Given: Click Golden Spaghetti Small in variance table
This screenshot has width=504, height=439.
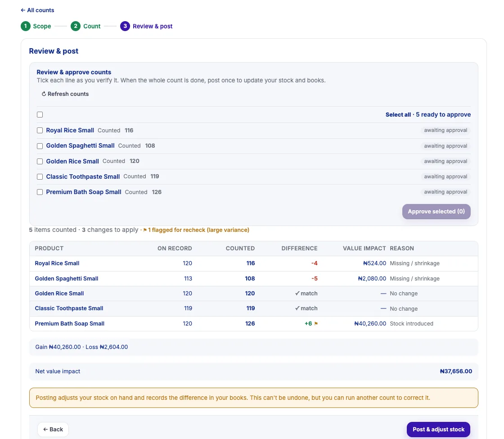Looking at the screenshot, I should (67, 279).
